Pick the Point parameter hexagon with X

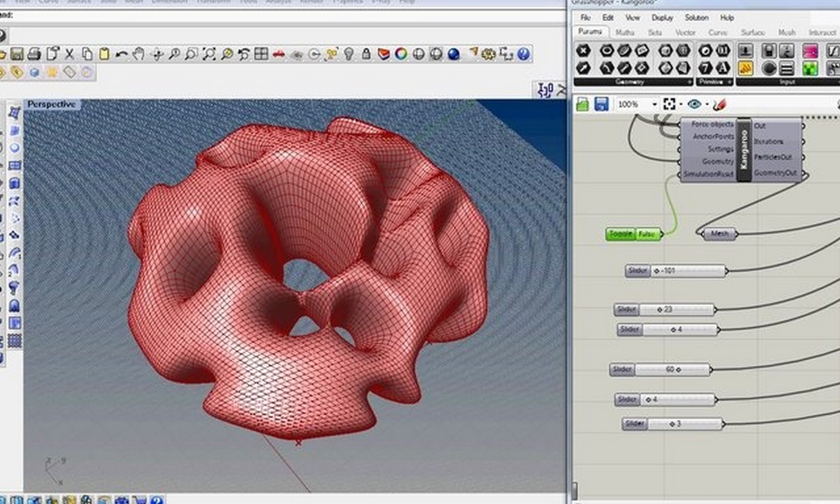(584, 50)
